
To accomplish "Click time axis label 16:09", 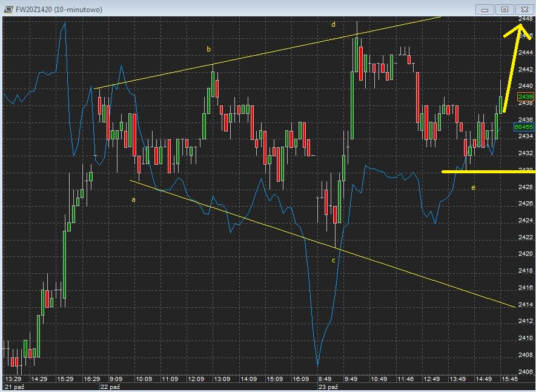I will point(301,379).
